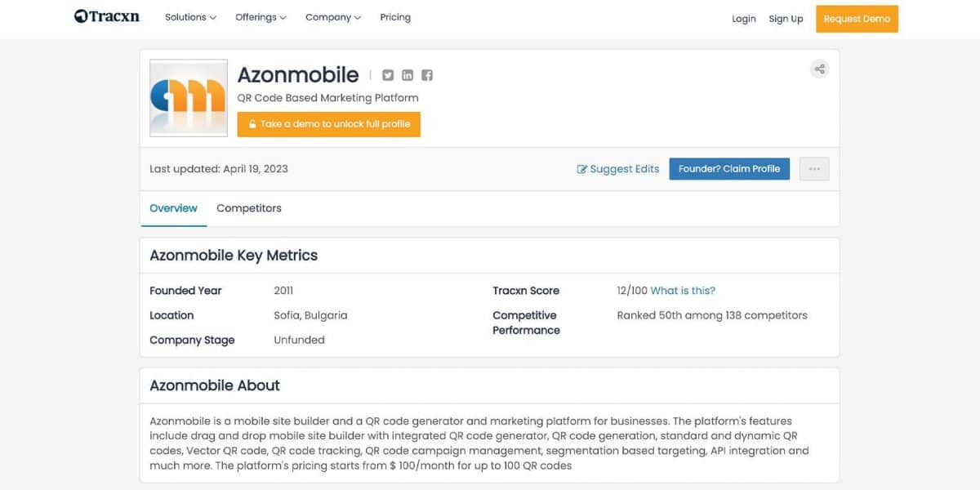Image resolution: width=980 pixels, height=490 pixels.
Task: Click the 'Tracxn Score' label
Action: [x=526, y=291]
